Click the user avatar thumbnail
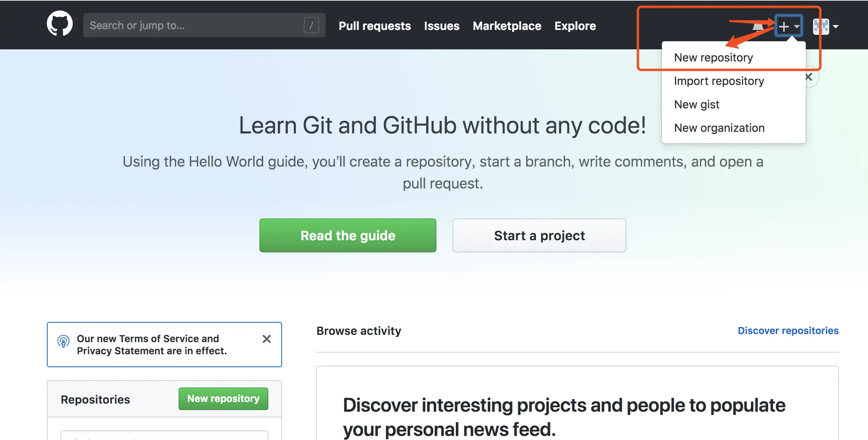 [821, 27]
